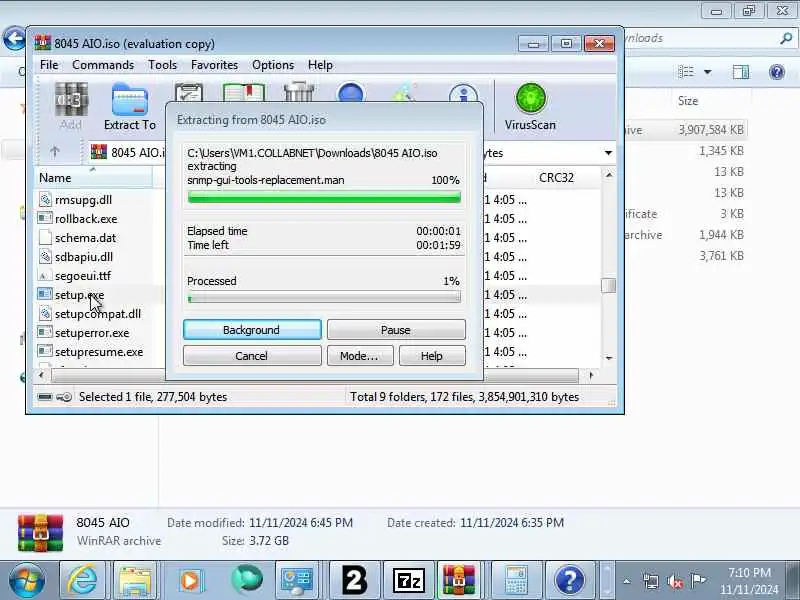This screenshot has height=600, width=800.
Task: Open the WinRAR address path dropdown
Action: (x=608, y=153)
